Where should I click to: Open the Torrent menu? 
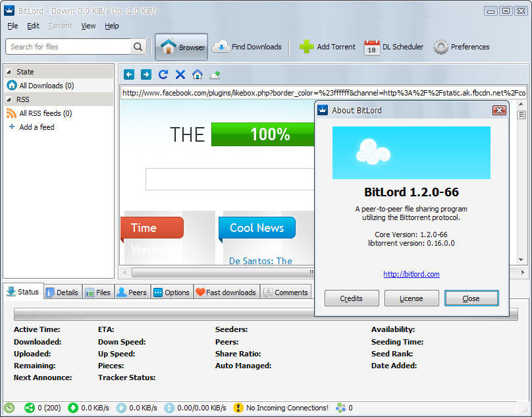[x=61, y=26]
